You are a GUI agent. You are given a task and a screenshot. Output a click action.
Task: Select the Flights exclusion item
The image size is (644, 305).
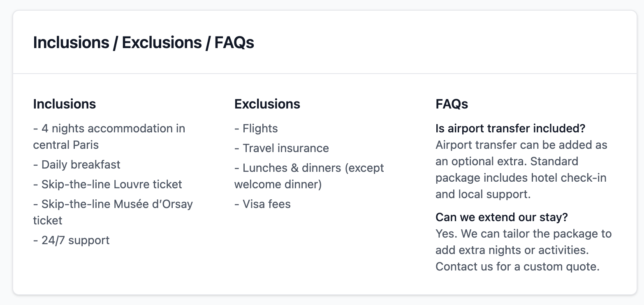point(256,128)
